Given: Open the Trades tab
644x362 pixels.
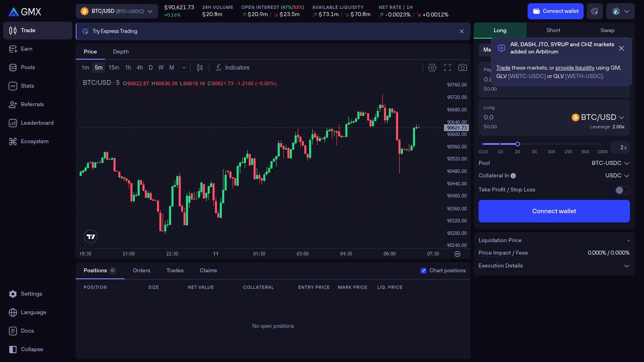Looking at the screenshot, I should [x=175, y=271].
